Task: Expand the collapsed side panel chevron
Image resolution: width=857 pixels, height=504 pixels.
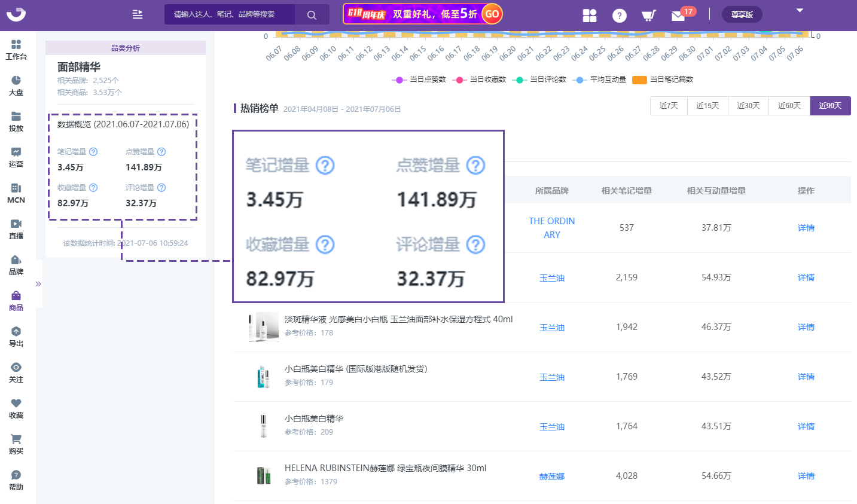Action: pyautogui.click(x=38, y=284)
